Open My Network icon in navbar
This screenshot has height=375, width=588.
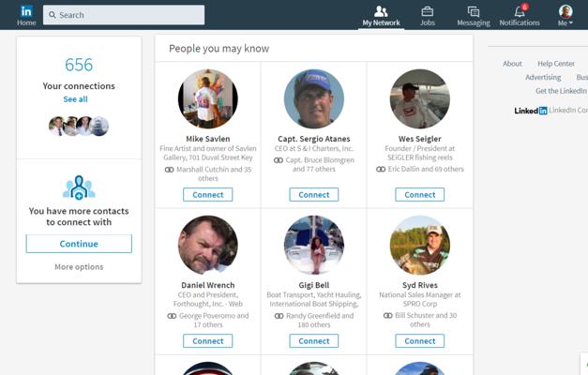pyautogui.click(x=381, y=11)
